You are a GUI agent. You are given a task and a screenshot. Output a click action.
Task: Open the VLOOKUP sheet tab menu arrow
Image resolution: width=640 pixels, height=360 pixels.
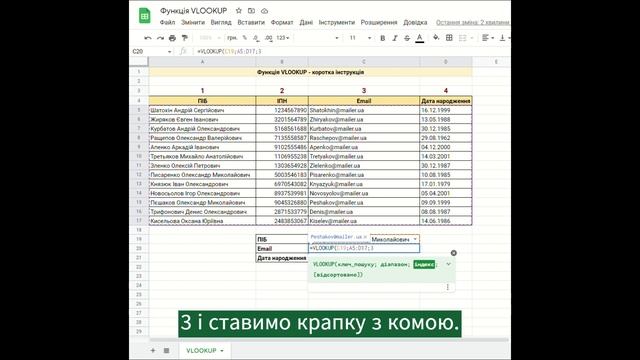click(222, 351)
